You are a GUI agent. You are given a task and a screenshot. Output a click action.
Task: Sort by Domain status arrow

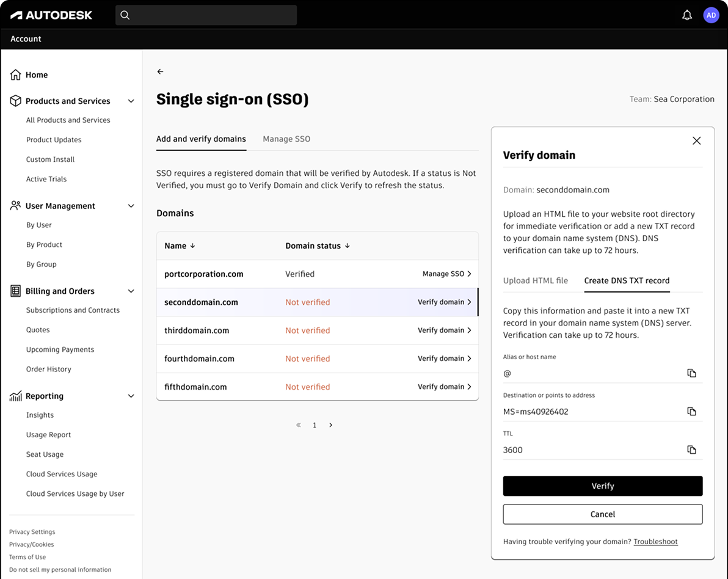[348, 246]
